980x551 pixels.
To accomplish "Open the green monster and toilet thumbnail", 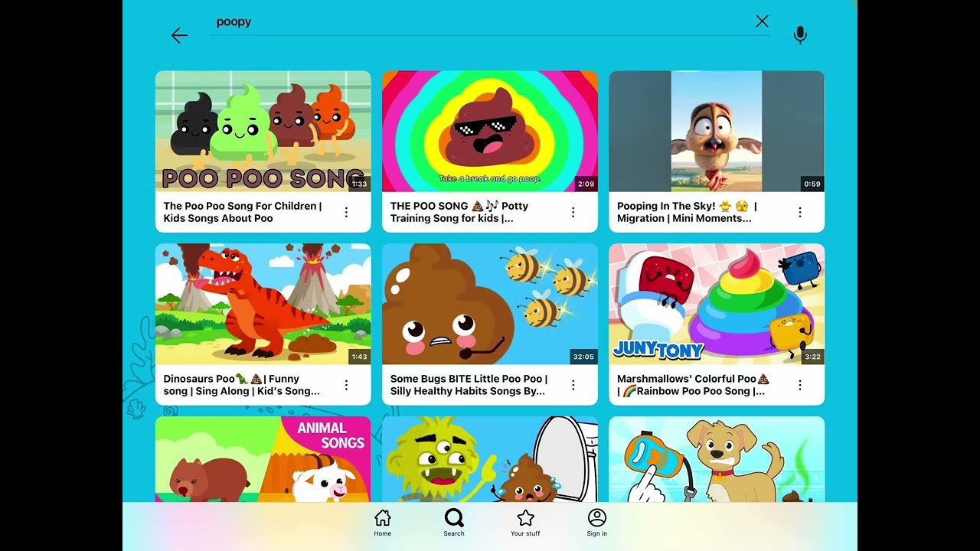I will tap(490, 459).
